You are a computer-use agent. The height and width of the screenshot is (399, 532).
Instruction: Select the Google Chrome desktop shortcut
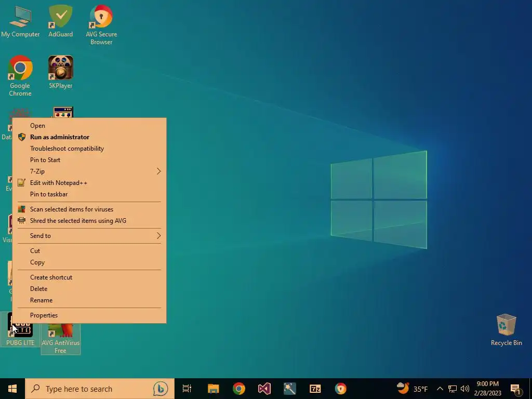point(20,76)
